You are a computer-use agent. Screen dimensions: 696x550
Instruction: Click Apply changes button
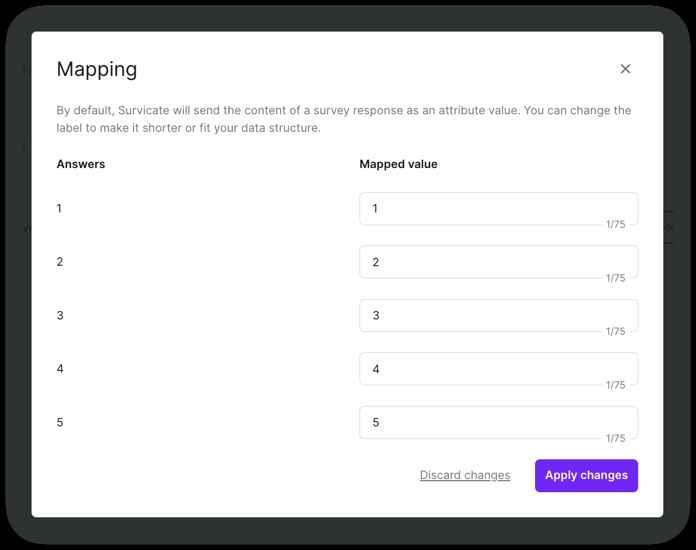pos(586,475)
